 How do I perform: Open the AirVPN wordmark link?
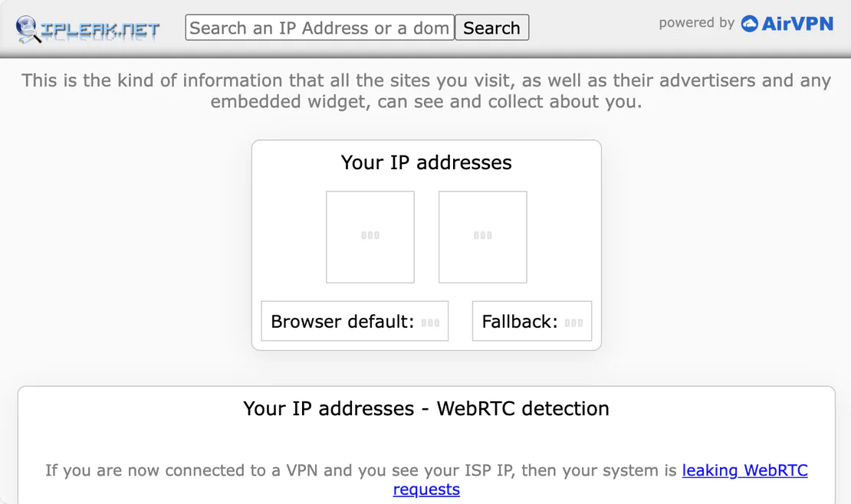pyautogui.click(x=797, y=24)
